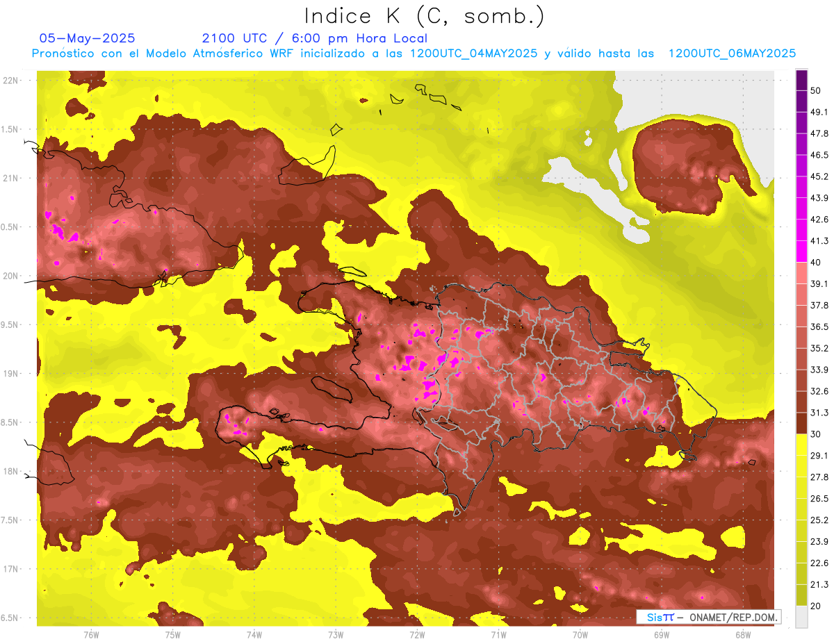
Task: Click colorbar value '39.1'
Action: coord(819,283)
